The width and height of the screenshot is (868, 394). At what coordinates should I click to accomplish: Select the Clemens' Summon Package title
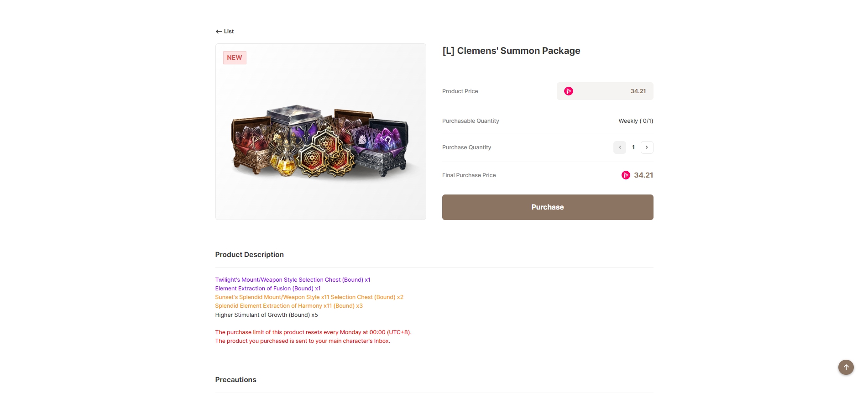tap(511, 51)
